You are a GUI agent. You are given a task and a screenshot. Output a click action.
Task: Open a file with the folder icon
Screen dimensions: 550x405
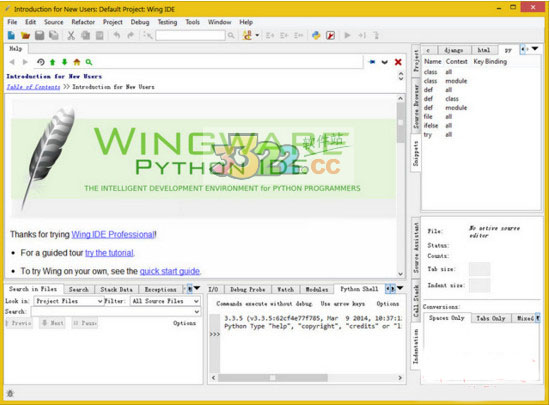[25, 35]
